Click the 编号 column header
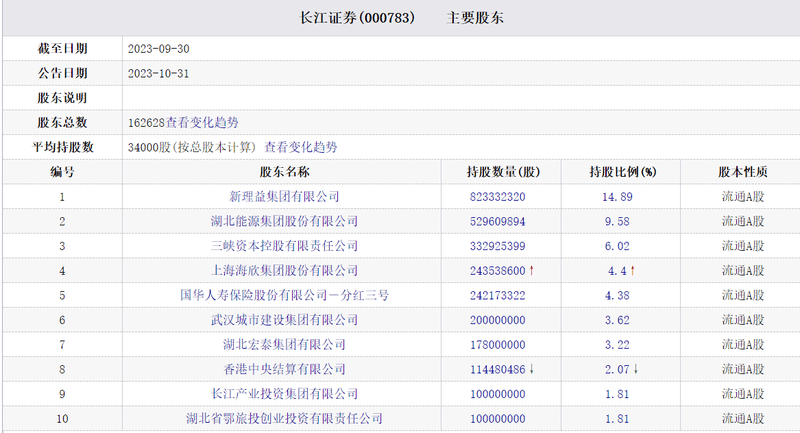The height and width of the screenshot is (433, 800). point(62,172)
